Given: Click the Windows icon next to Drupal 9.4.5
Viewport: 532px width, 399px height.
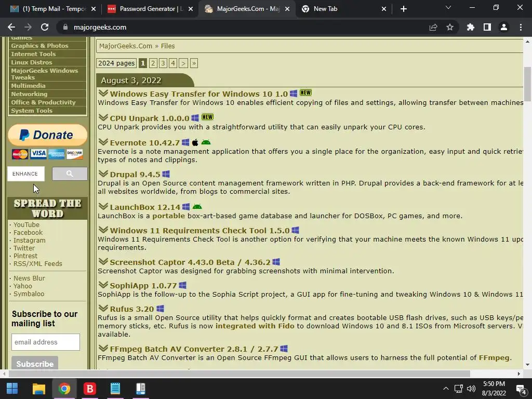Looking at the screenshot, I should (x=166, y=174).
